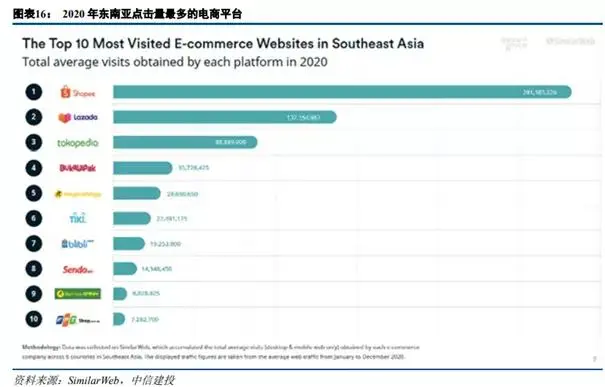Click the visit count in rank 9 row
The height and width of the screenshot is (387, 605).
[x=146, y=294]
